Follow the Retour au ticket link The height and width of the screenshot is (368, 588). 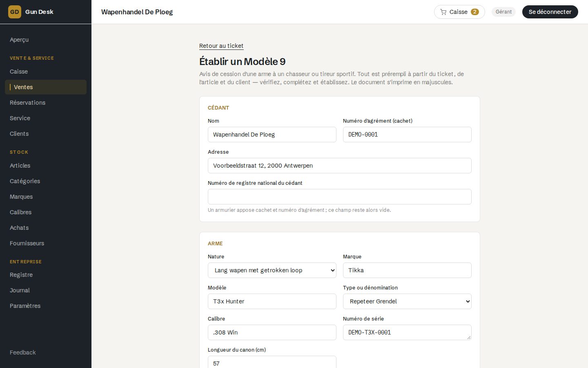tap(221, 46)
